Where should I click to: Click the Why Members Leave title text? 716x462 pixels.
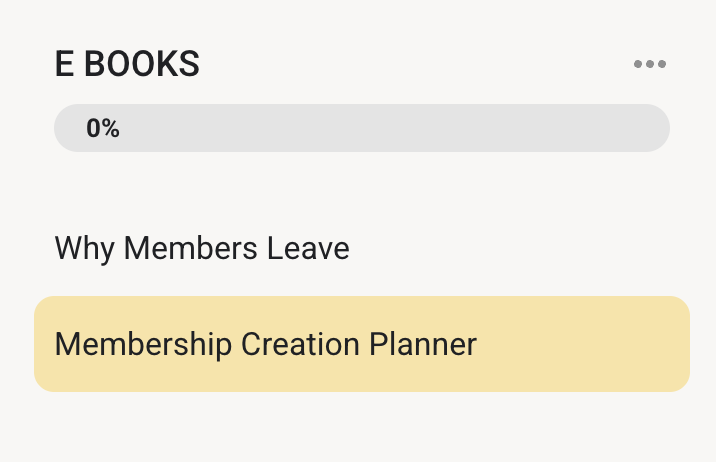tap(202, 248)
